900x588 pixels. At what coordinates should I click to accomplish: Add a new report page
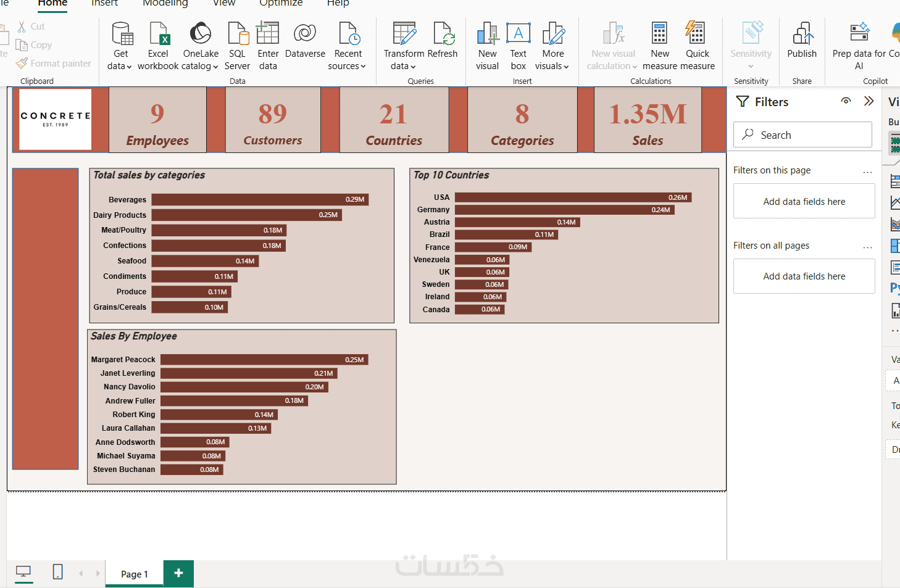[x=178, y=573]
